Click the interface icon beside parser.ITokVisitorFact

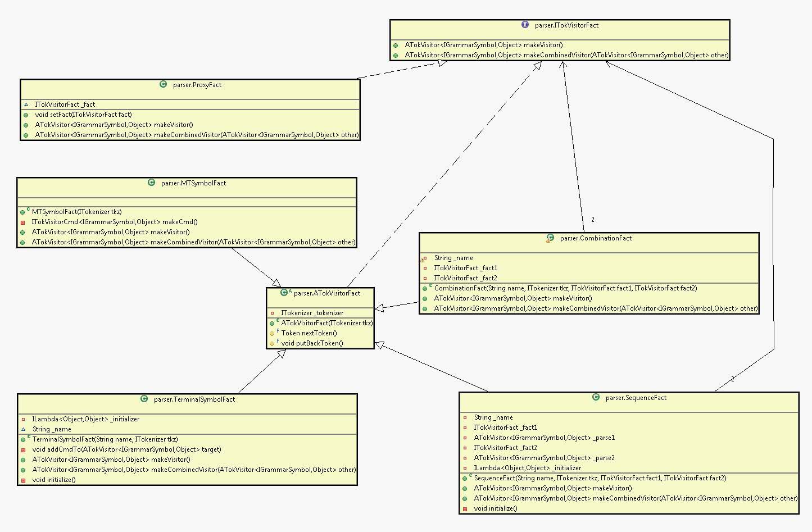(x=525, y=25)
